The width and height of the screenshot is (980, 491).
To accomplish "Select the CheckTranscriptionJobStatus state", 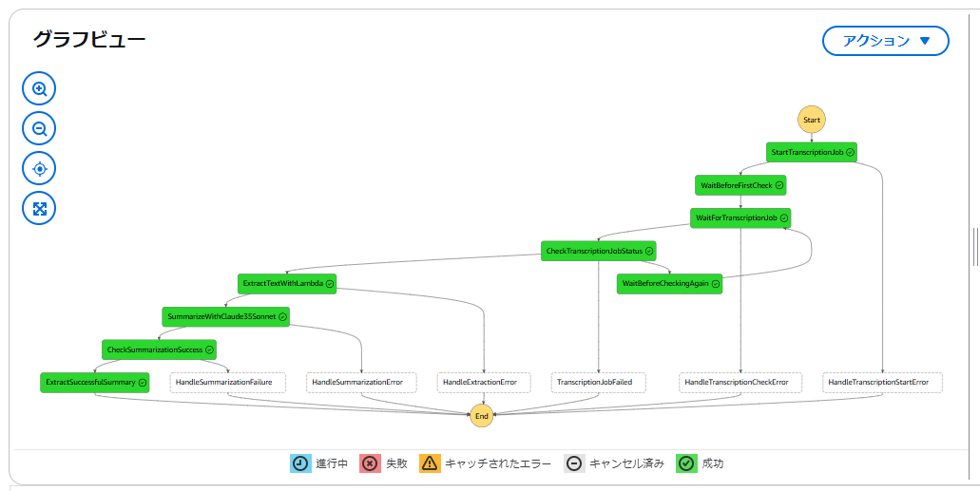I will pyautogui.click(x=599, y=251).
